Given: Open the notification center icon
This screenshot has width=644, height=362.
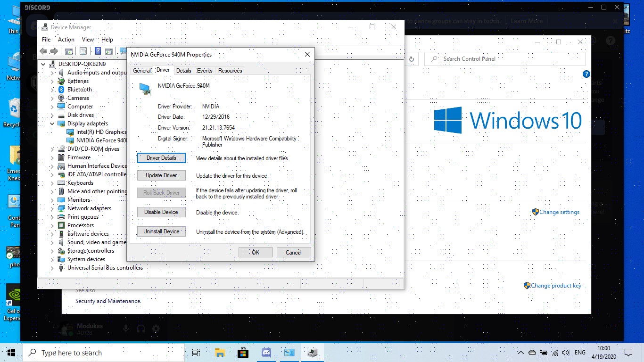Looking at the screenshot, I should pos(628,353).
